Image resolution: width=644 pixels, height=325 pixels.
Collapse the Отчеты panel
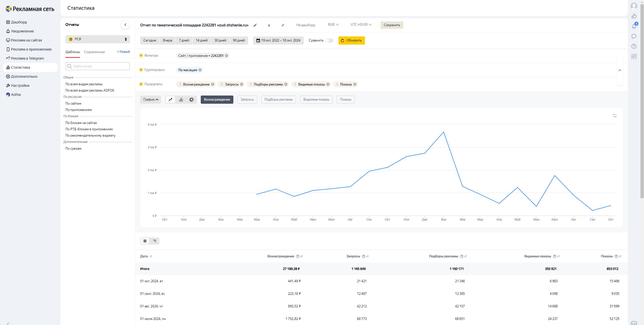pos(125,25)
